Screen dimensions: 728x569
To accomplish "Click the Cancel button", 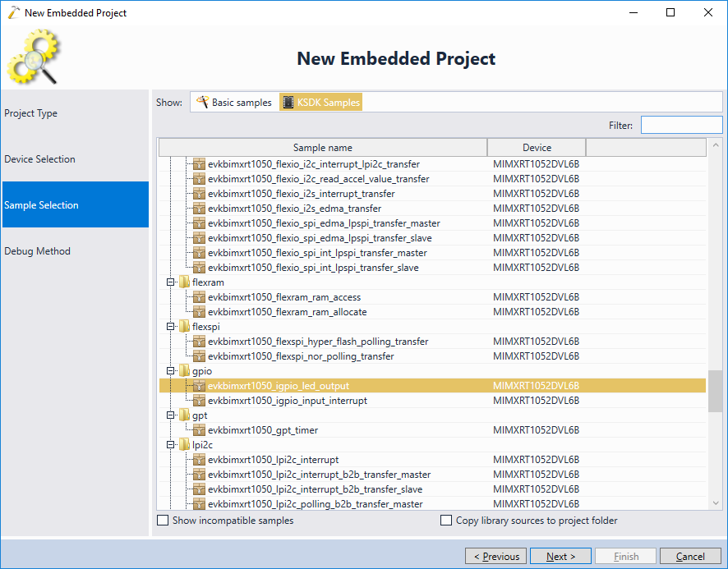I will [x=690, y=556].
